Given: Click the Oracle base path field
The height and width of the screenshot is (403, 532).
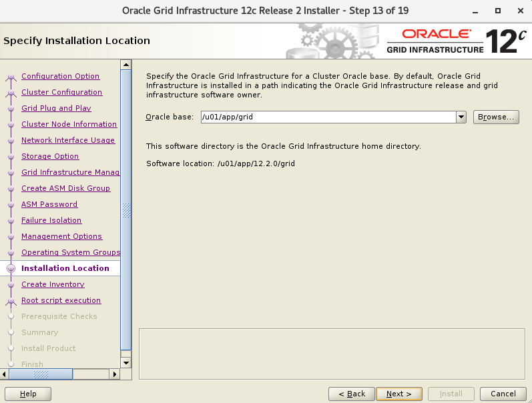Looking at the screenshot, I should (328, 117).
